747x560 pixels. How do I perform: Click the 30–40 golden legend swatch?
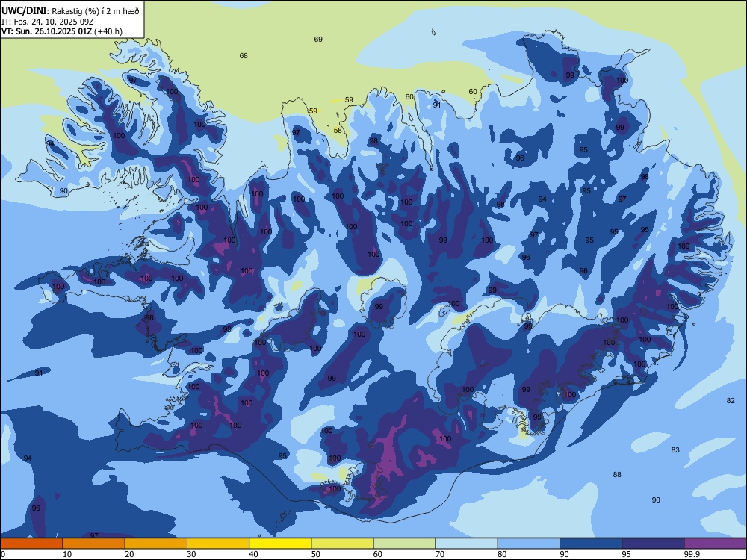tap(218, 544)
